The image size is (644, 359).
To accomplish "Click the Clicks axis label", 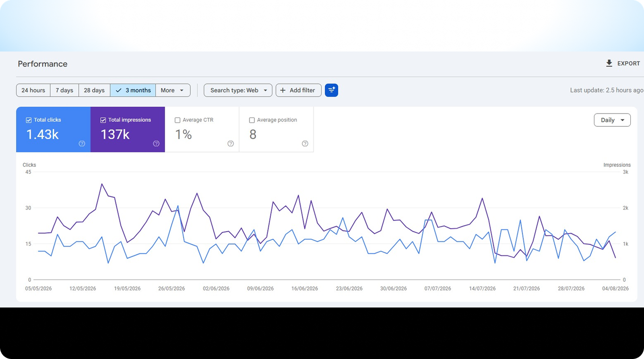I will click(29, 165).
